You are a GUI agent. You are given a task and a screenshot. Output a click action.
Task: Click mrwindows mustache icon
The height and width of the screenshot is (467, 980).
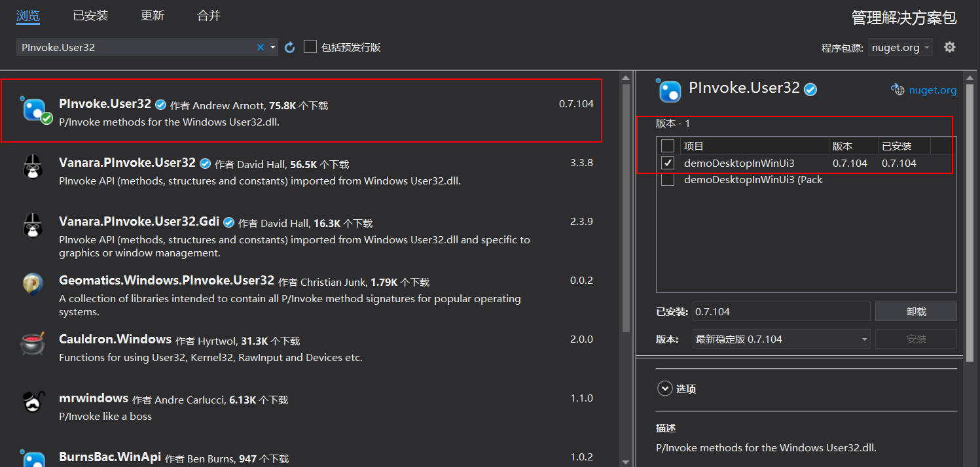[33, 402]
